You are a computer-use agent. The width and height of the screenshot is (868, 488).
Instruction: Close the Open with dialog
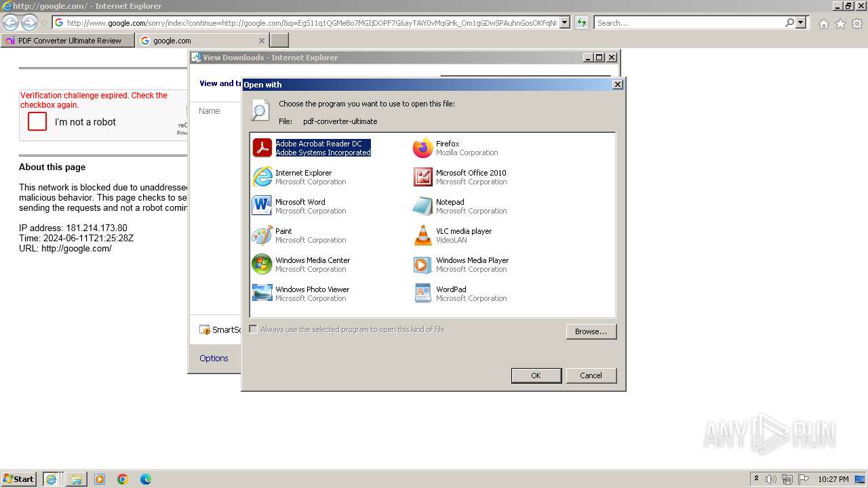[x=618, y=85]
